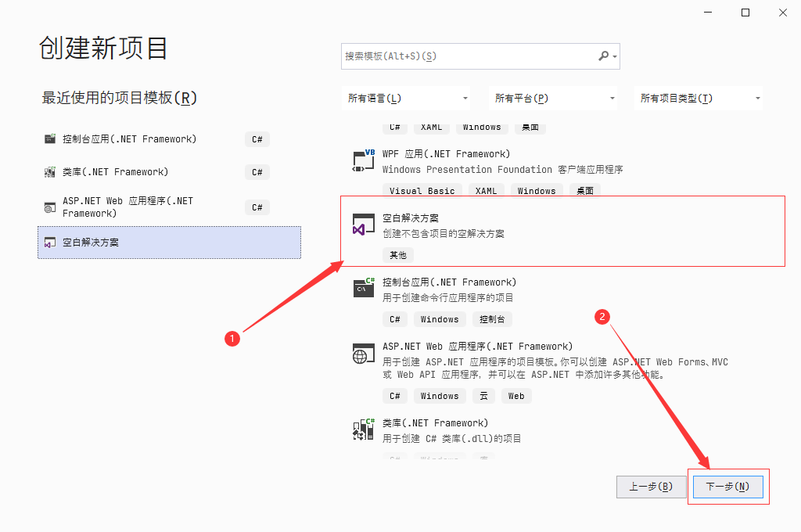
Task: Maximize the create new project window
Action: coord(745,13)
